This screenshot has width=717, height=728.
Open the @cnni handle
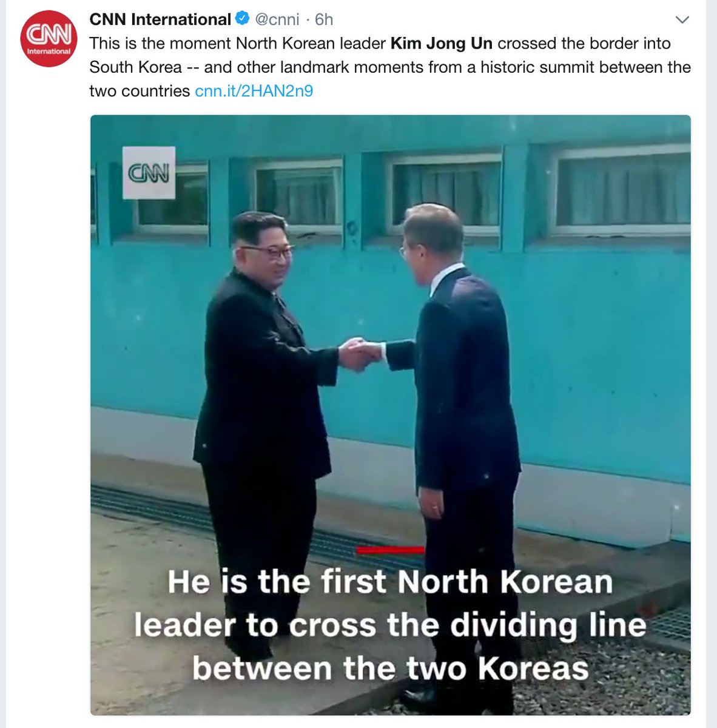pos(277,19)
